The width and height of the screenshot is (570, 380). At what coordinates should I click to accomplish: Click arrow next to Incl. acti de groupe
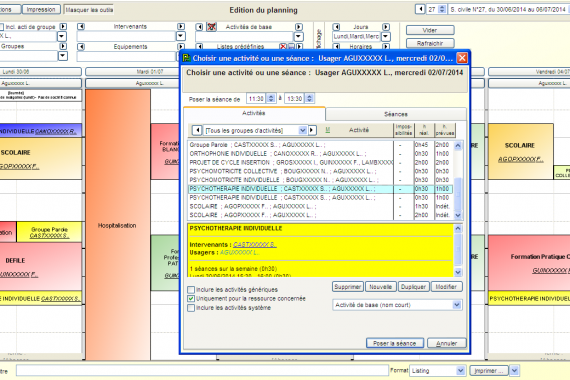[63, 27]
